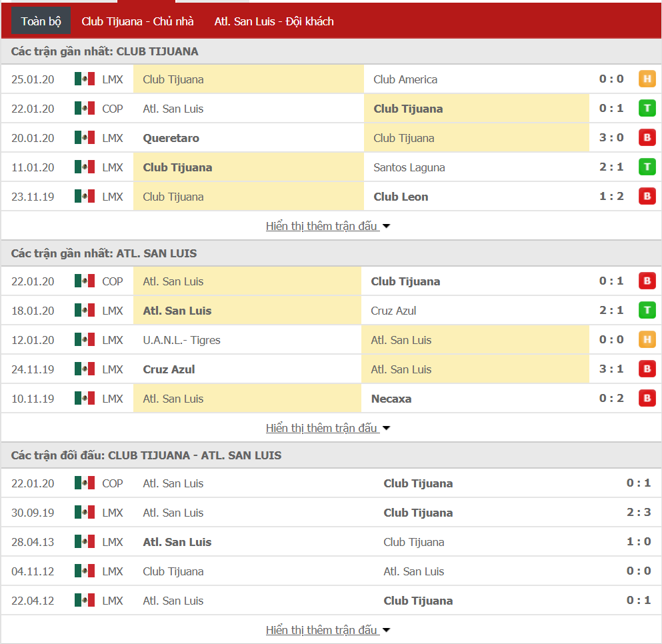Open Club Leon team name
Screen dimensions: 662x644
[401, 197]
